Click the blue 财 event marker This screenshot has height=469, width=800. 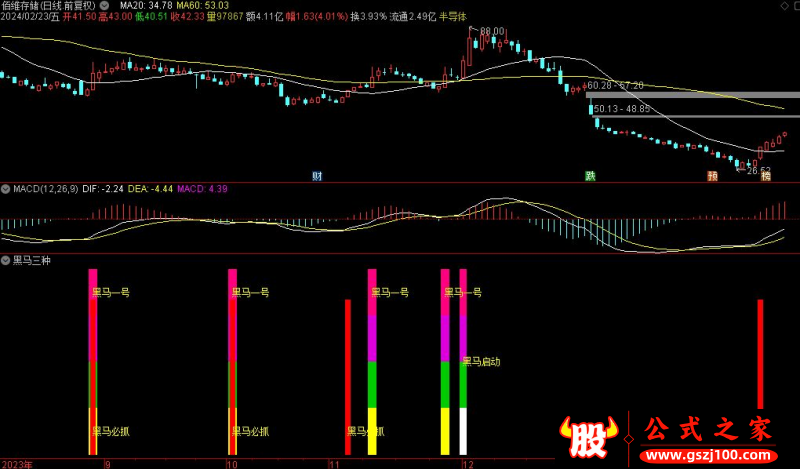316,176
